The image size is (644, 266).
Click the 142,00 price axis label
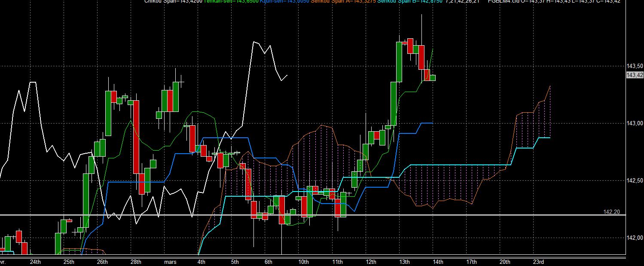click(635, 238)
